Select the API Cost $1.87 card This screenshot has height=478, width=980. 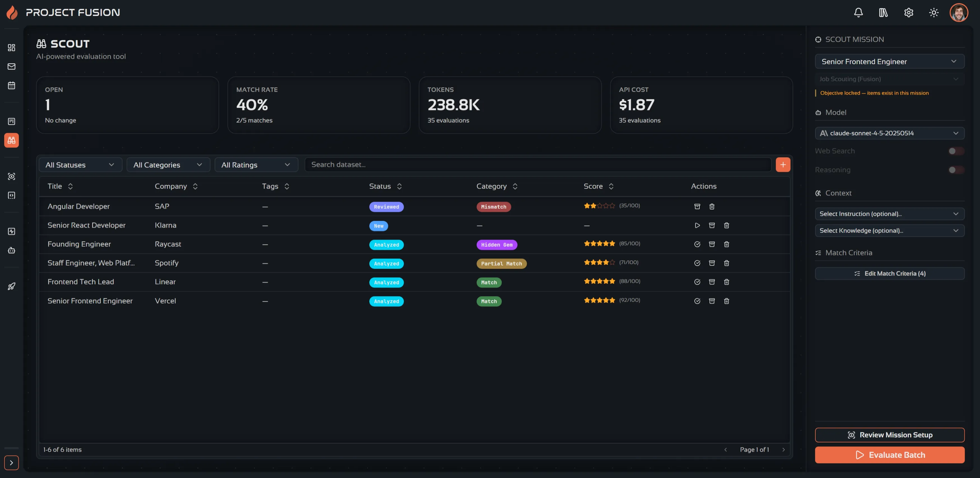tap(701, 105)
